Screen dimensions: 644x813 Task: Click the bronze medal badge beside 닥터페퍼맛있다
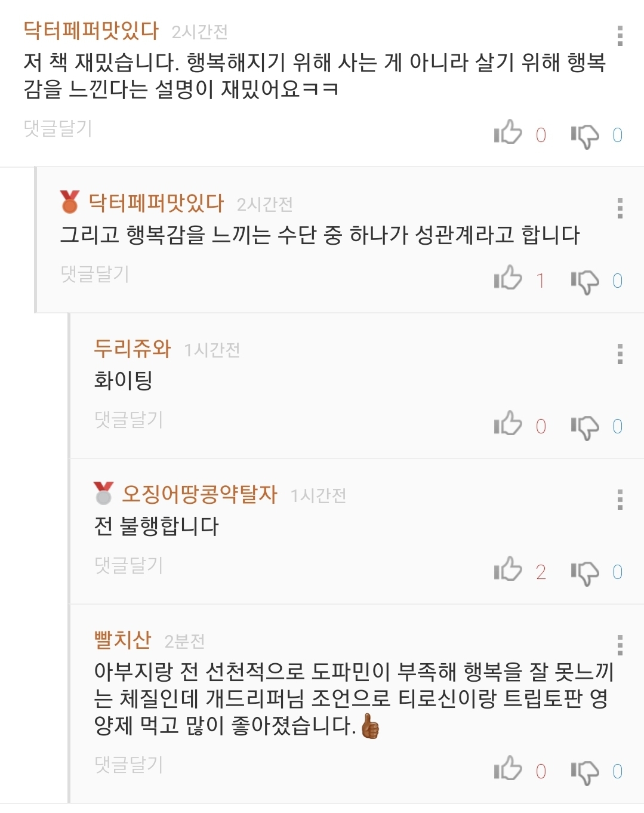[x=70, y=202]
